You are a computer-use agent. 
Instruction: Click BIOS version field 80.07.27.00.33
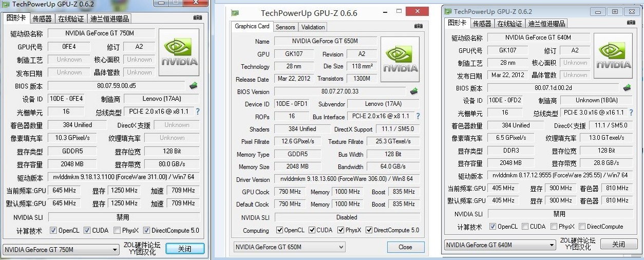click(340, 91)
